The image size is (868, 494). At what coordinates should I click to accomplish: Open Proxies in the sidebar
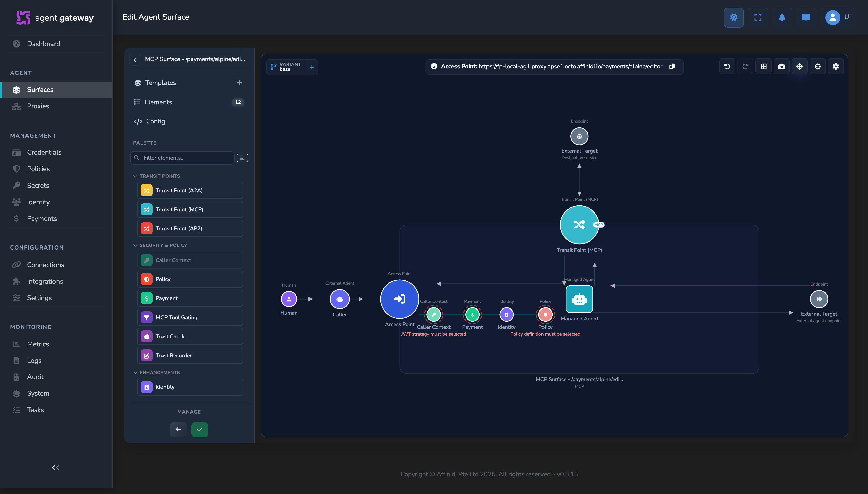pos(56,106)
